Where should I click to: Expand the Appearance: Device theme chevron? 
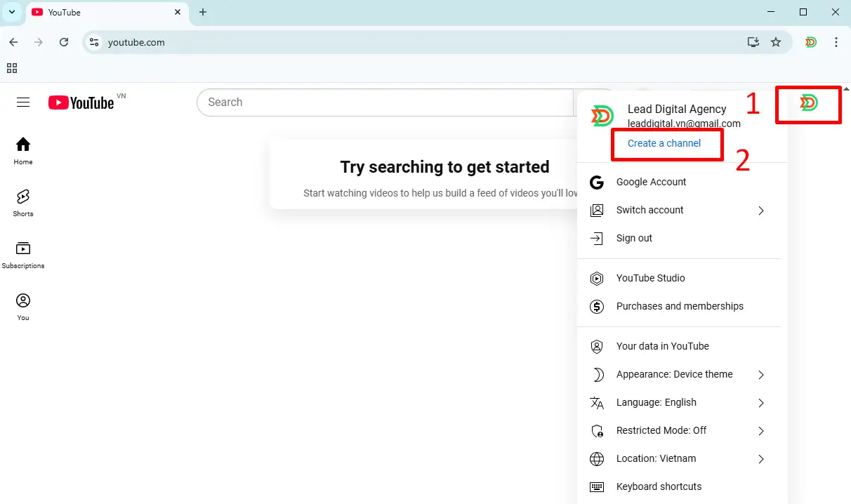(761, 374)
